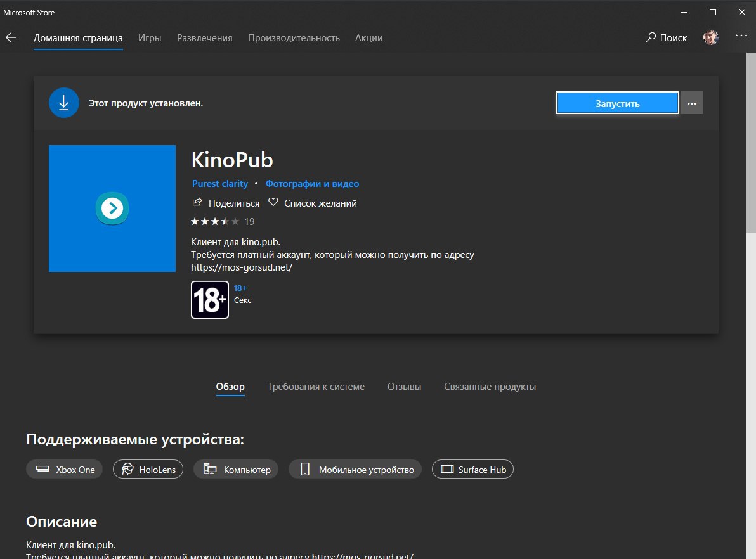
Task: Select the Обзор tab
Action: click(230, 387)
